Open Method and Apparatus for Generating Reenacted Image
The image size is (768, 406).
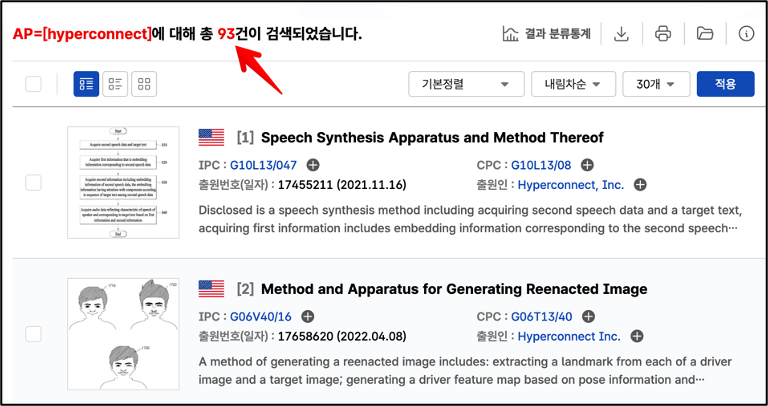(454, 289)
